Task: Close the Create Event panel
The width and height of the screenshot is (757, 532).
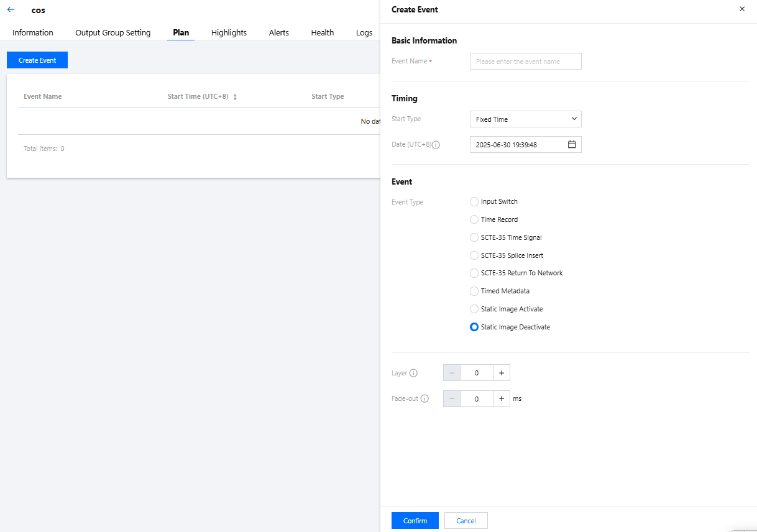Action: click(x=741, y=9)
